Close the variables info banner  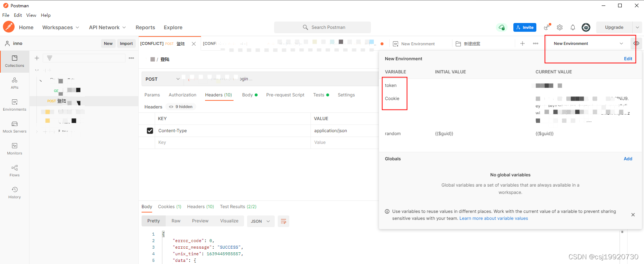[633, 215]
